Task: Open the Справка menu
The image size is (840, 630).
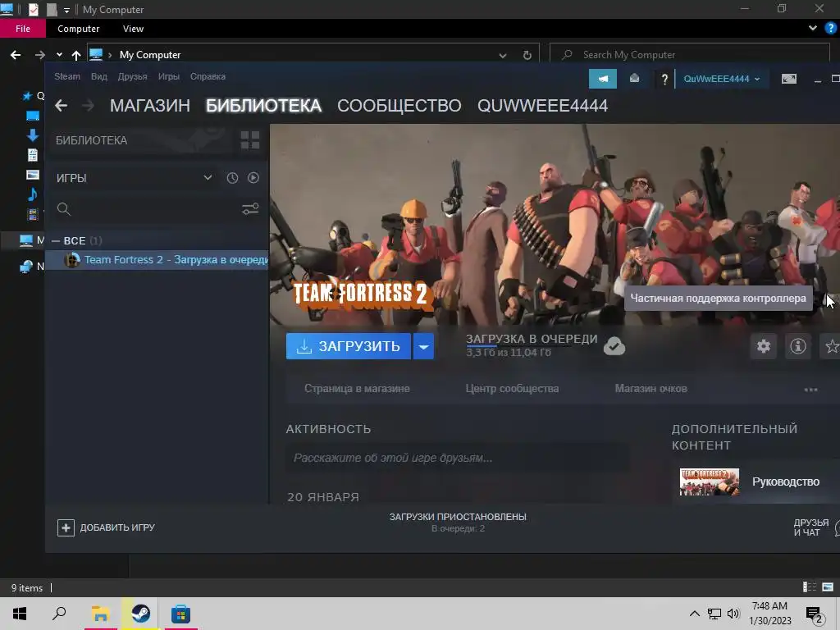Action: click(208, 76)
